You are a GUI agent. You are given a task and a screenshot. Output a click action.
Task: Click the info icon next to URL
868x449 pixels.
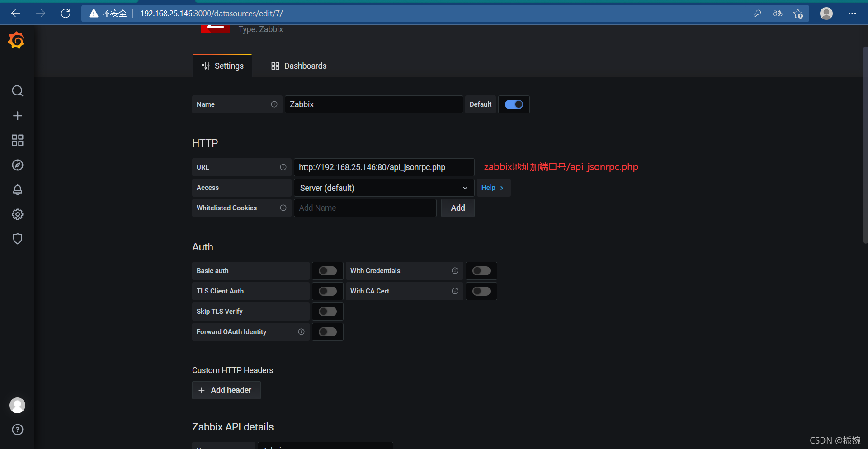coord(283,167)
